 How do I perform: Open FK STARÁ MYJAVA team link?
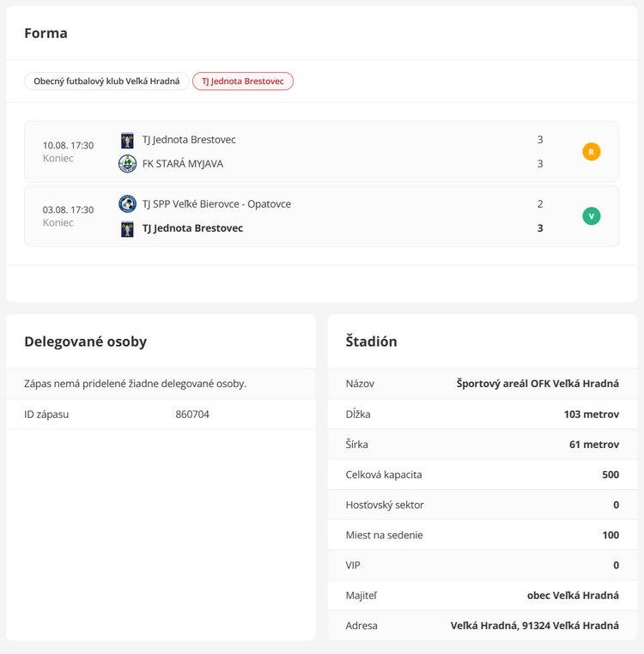pyautogui.click(x=182, y=164)
